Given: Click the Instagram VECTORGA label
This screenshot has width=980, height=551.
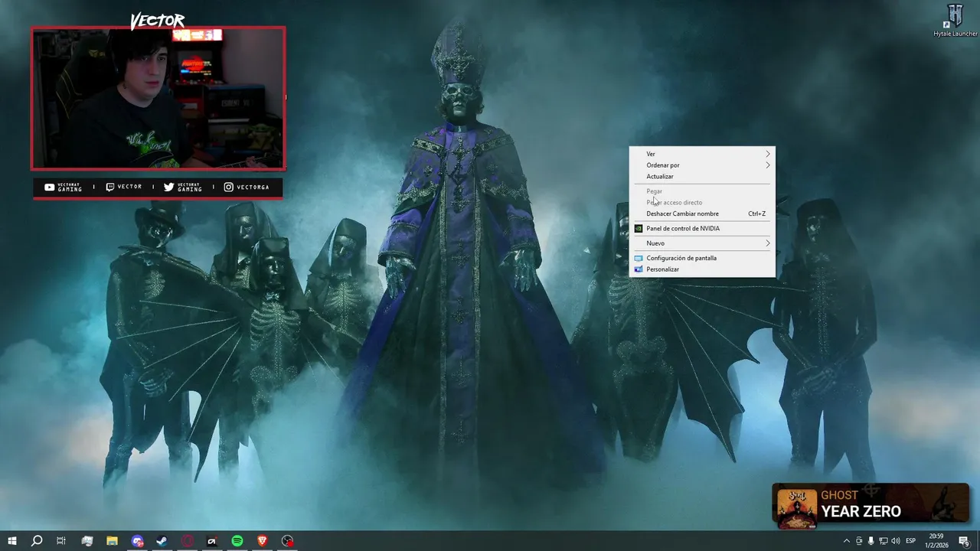Looking at the screenshot, I should click(246, 187).
